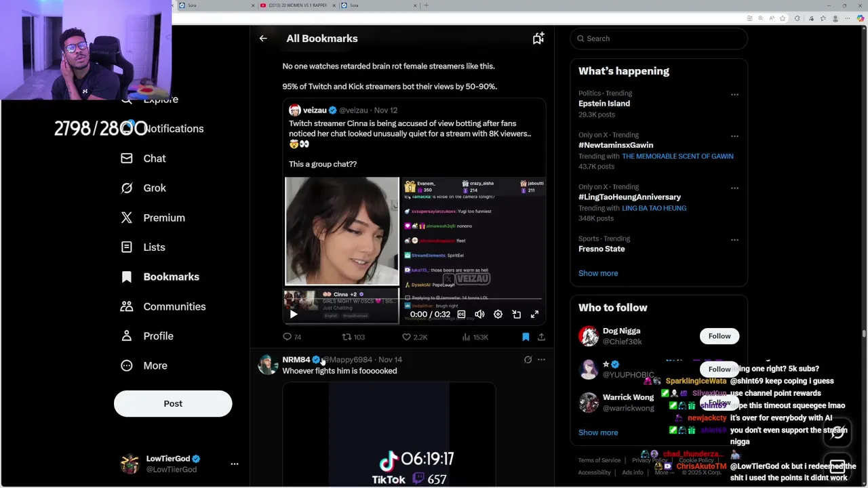Click the Search input field

(658, 39)
